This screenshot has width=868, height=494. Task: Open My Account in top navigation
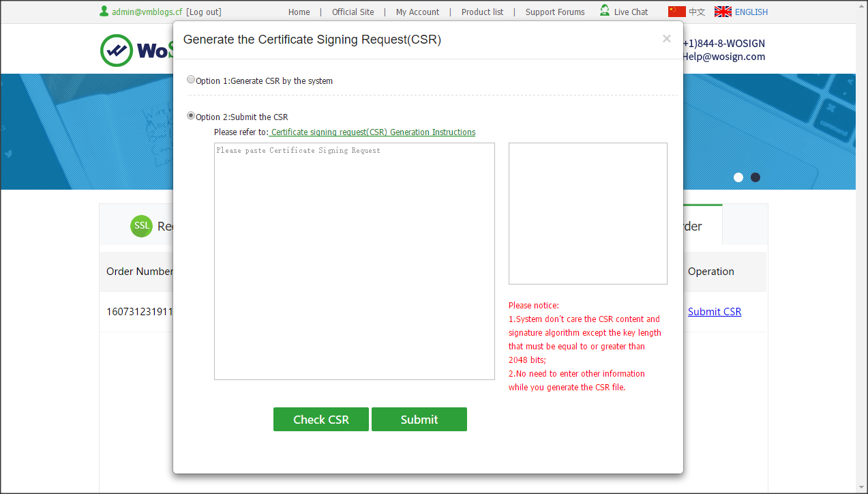click(x=417, y=12)
